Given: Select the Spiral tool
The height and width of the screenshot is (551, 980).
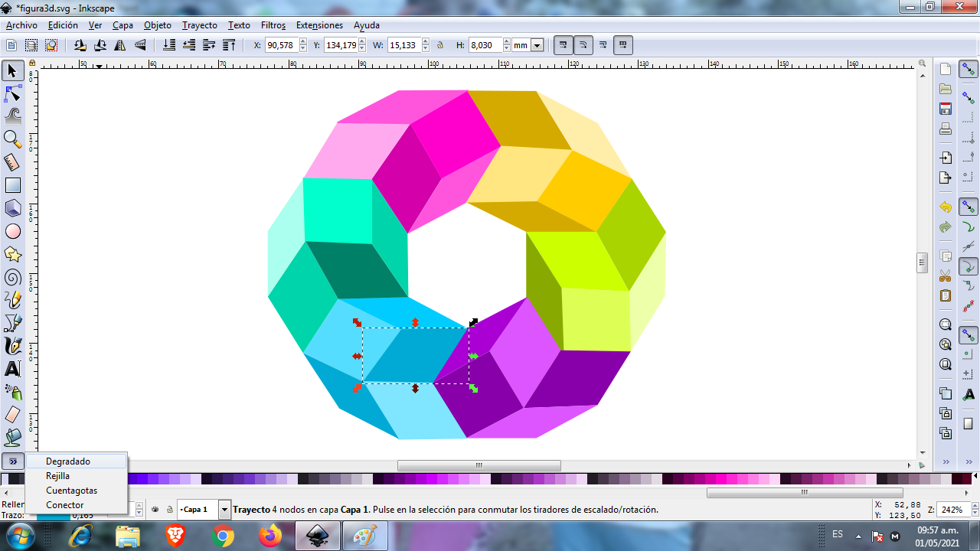Looking at the screenshot, I should point(12,277).
